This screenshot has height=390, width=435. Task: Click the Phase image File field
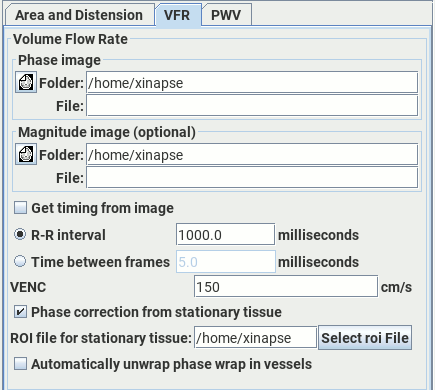pos(252,106)
